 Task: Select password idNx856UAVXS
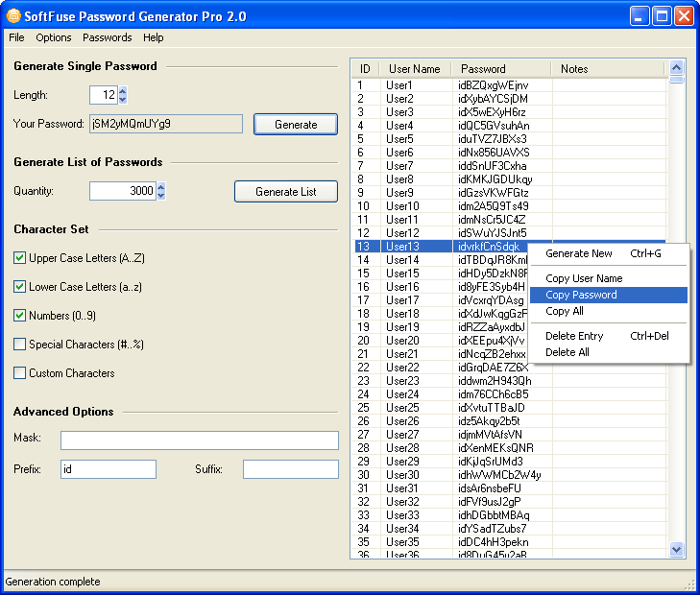tap(494, 152)
